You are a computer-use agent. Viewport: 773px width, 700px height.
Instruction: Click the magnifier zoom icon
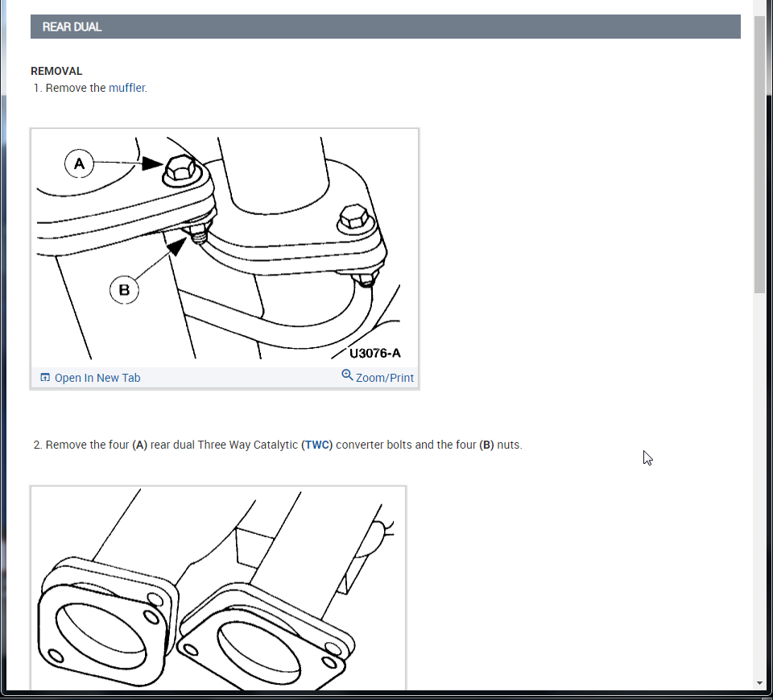(x=347, y=375)
